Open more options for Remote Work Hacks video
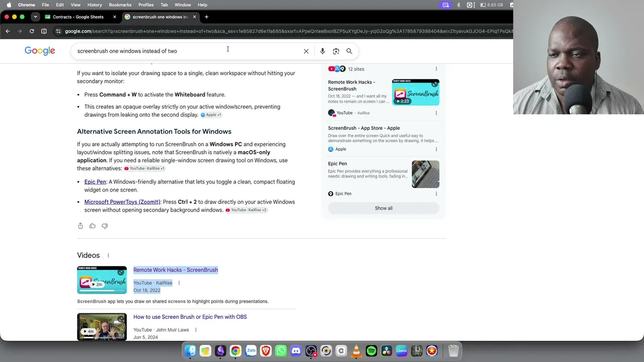644x362 pixels. pyautogui.click(x=179, y=283)
